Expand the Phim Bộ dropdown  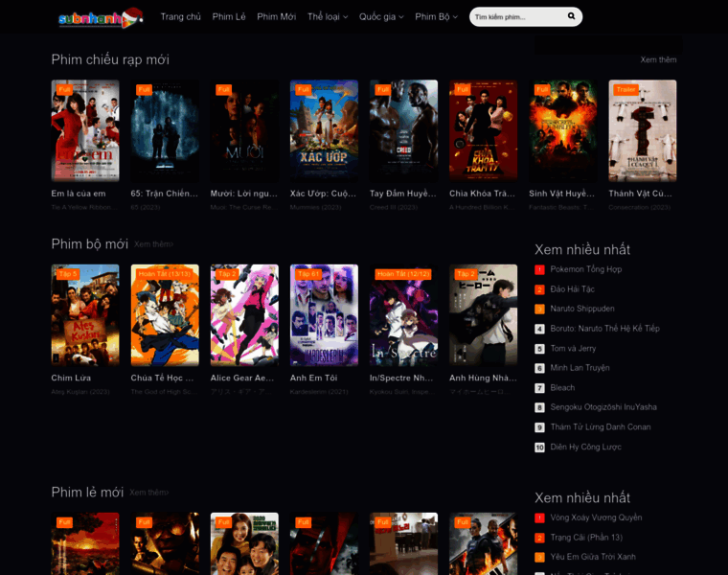pyautogui.click(x=436, y=17)
